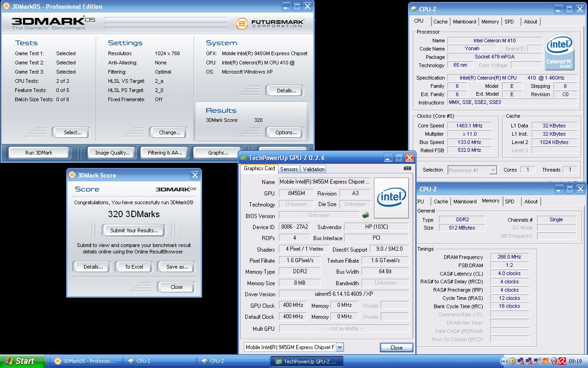Click the BIOS save chip icon in GPU-Z
The image size is (588, 368).
pyautogui.click(x=366, y=215)
